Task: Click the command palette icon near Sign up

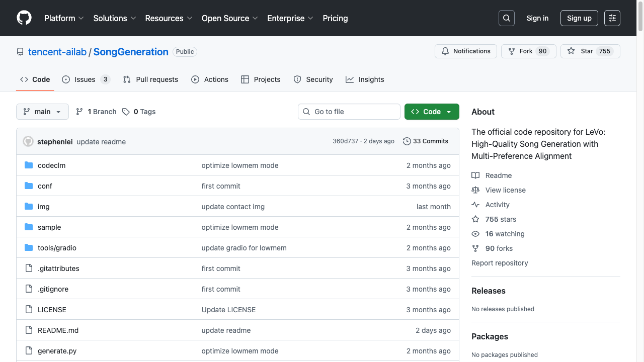Action: (x=612, y=18)
